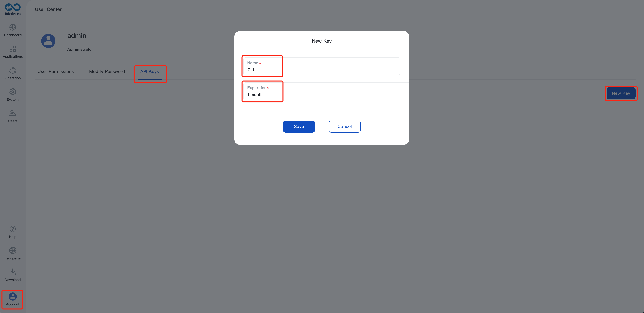Click Cancel to dismiss dialog

click(x=344, y=126)
